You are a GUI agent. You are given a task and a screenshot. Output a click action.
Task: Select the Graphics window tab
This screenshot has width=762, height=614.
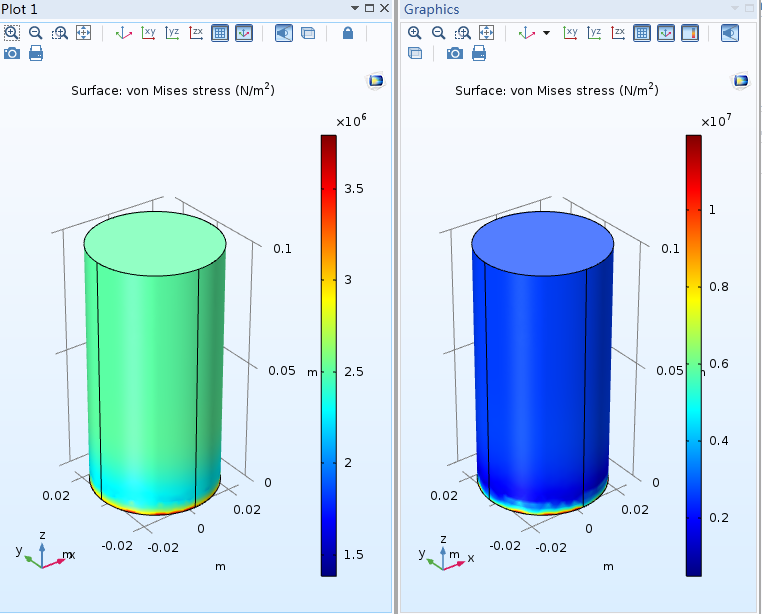coord(431,9)
